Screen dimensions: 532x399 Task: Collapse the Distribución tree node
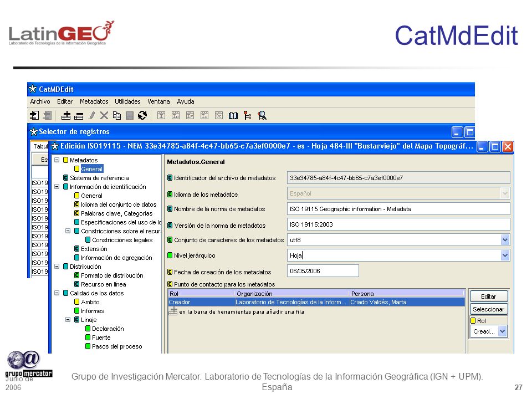pos(57,267)
